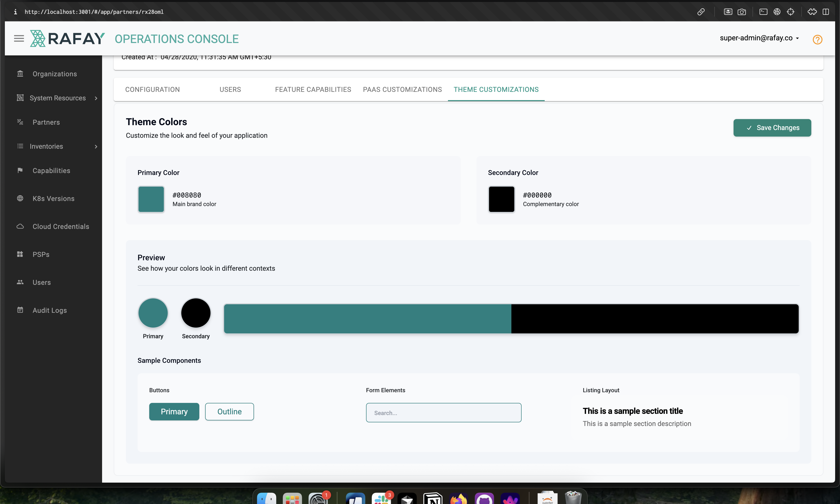The height and width of the screenshot is (504, 840).
Task: Open the Jupyter document in the dock
Action: (x=547, y=498)
